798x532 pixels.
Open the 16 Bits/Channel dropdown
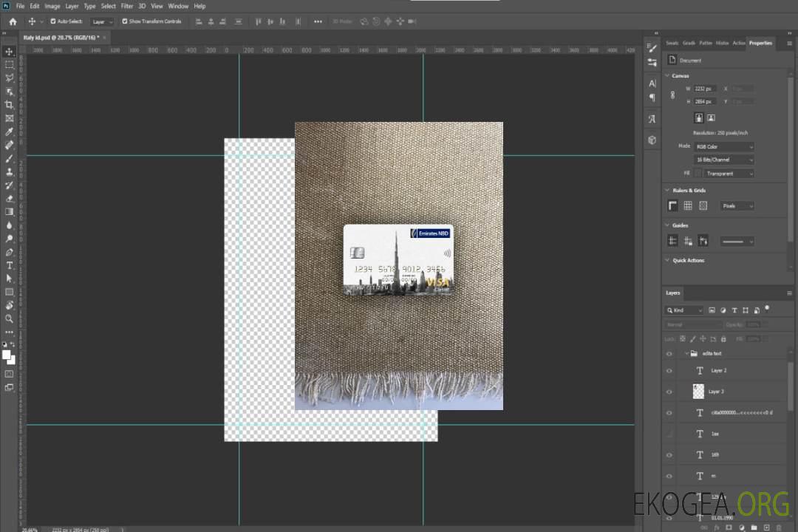(724, 160)
